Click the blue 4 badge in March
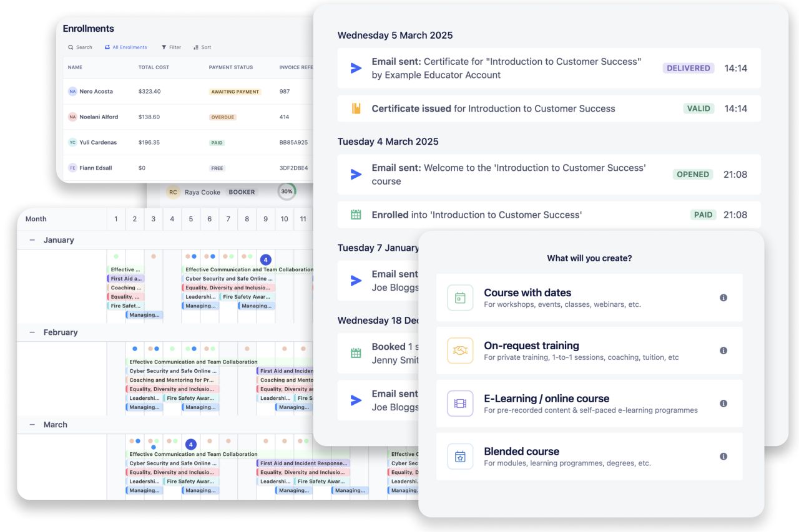Viewport: 799px width, 532px height. [x=191, y=445]
